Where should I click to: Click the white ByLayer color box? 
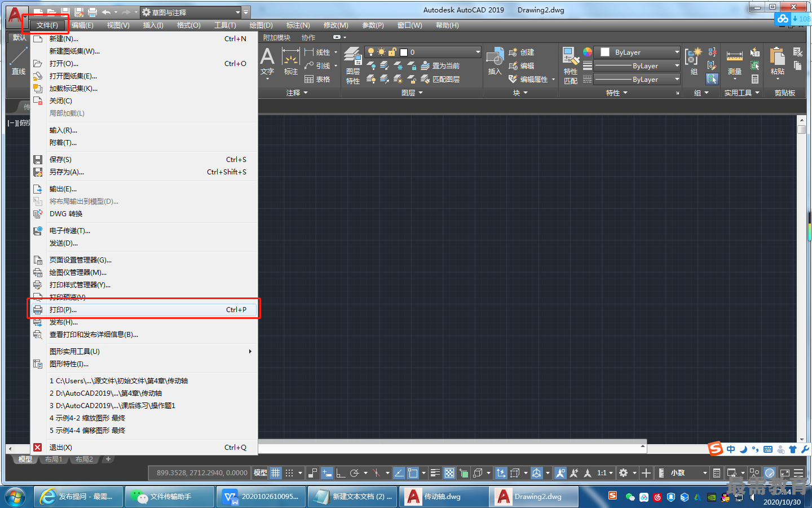click(x=605, y=52)
